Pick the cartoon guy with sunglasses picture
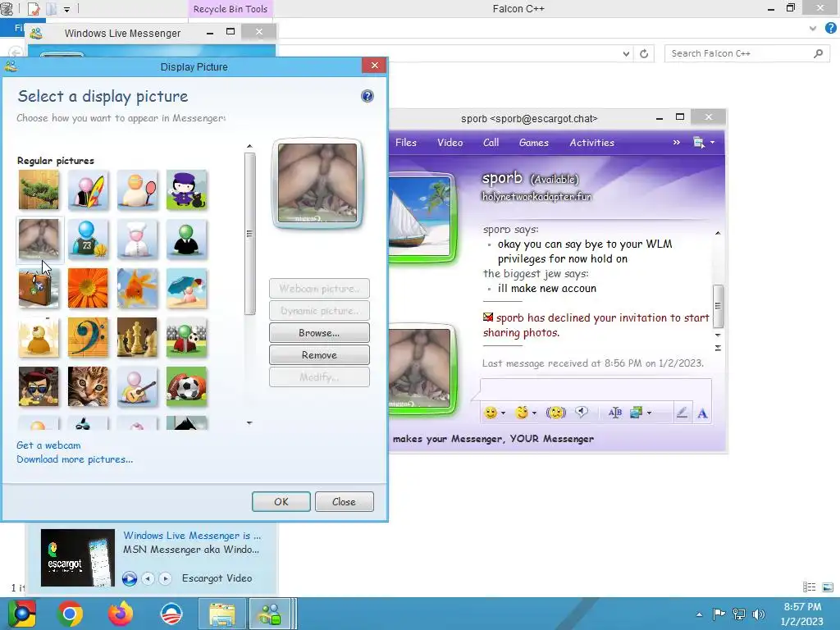This screenshot has height=630, width=840. point(39,387)
